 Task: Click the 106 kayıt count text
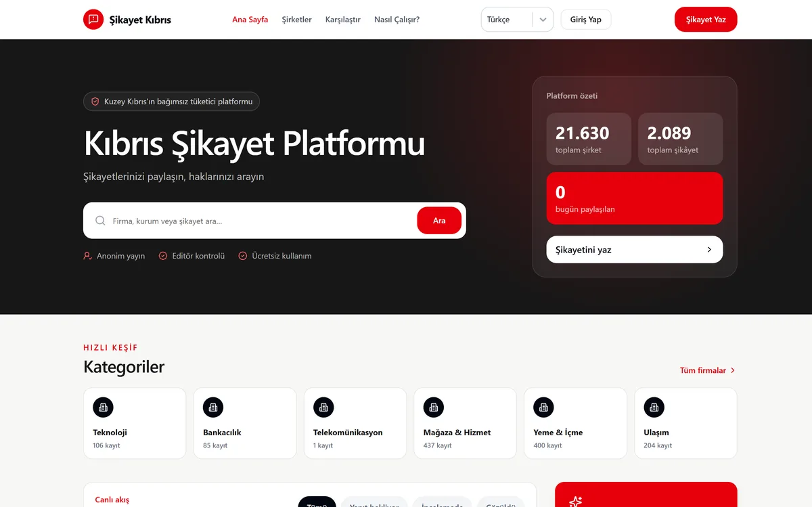[x=106, y=445]
